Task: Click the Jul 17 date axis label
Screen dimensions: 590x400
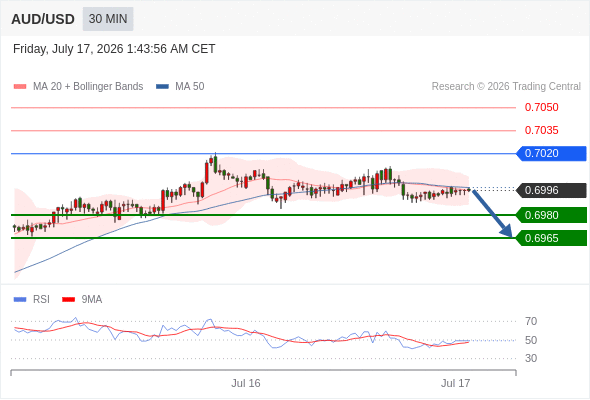Action: tap(456, 383)
